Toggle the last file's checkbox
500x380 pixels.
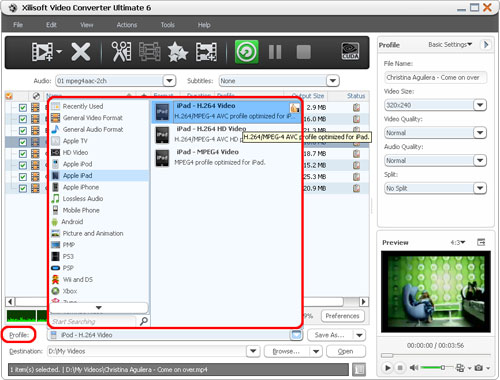coord(23,188)
